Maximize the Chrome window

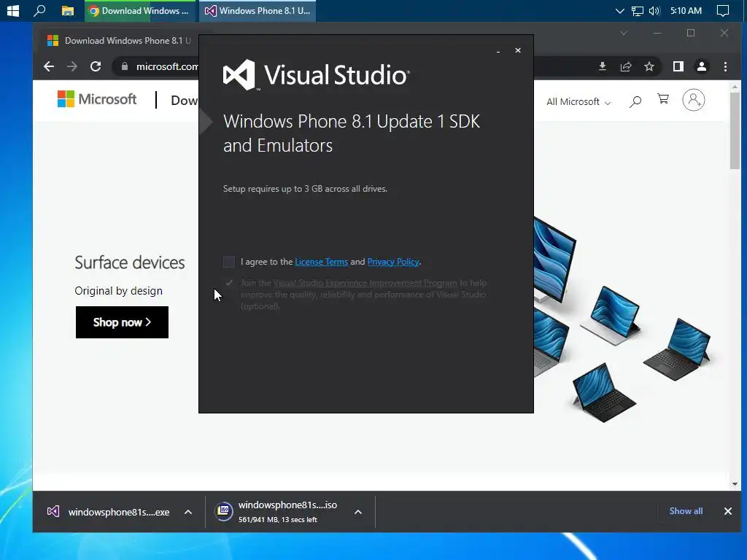tap(691, 33)
